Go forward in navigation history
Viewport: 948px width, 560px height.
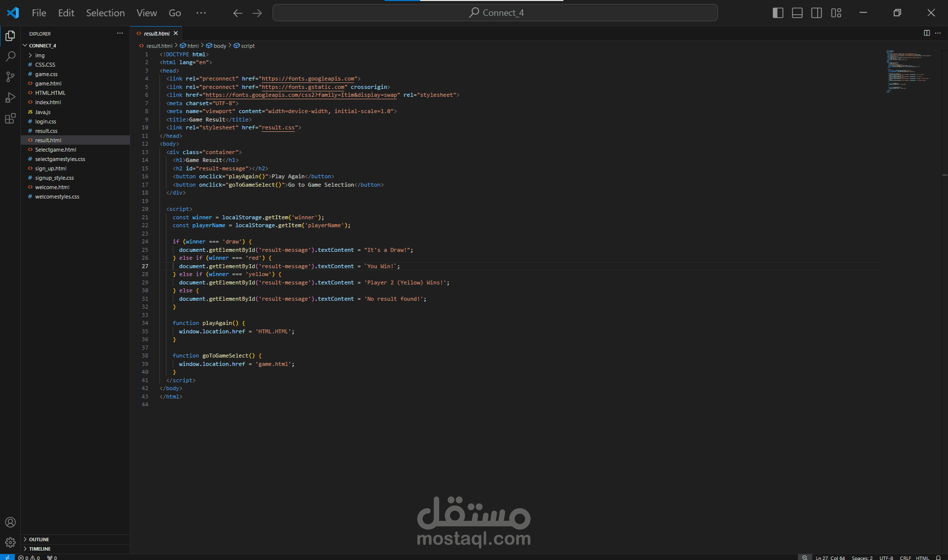pyautogui.click(x=257, y=13)
